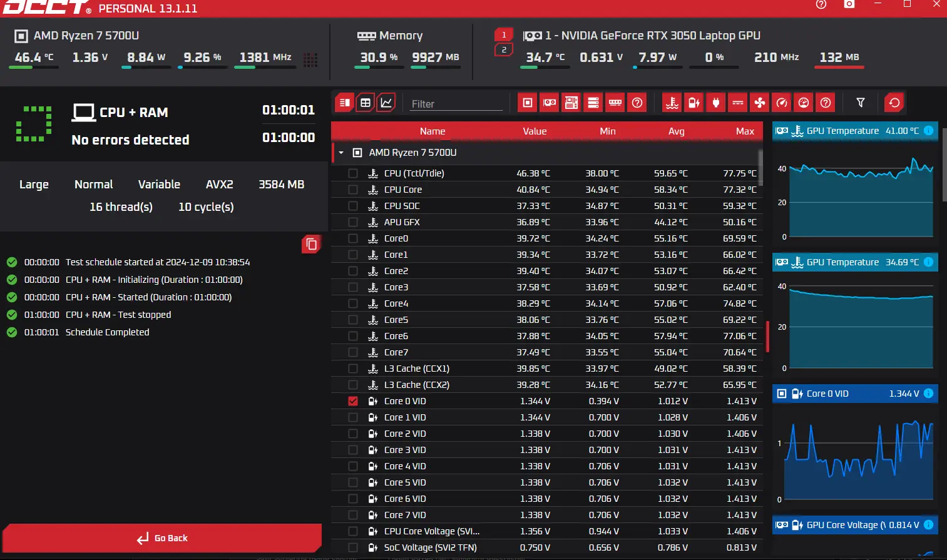
Task: Click the Memory 9927 MB usage value
Action: point(436,57)
